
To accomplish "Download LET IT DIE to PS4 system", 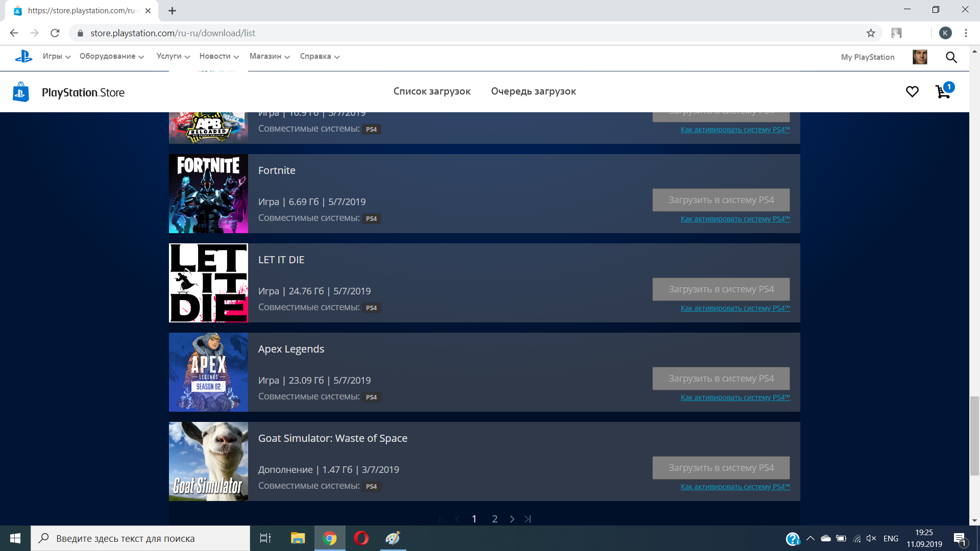I will pos(721,289).
